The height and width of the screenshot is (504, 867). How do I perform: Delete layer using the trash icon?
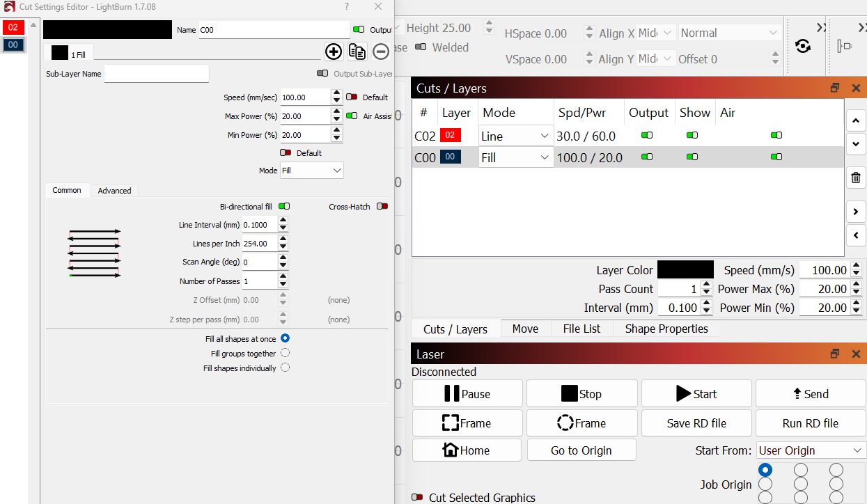click(x=856, y=178)
